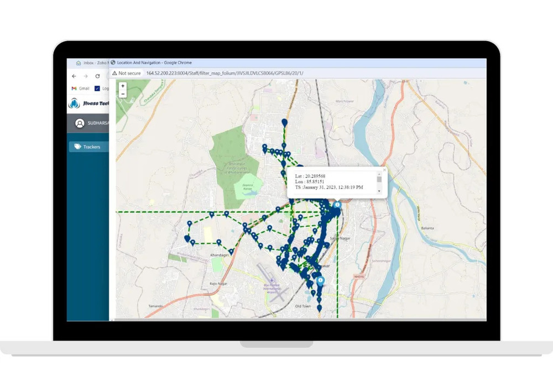Click the blue info marker below the popup

337,204
